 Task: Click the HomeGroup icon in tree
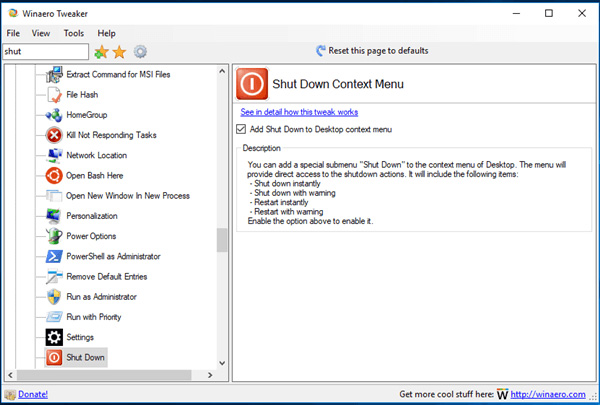point(54,115)
